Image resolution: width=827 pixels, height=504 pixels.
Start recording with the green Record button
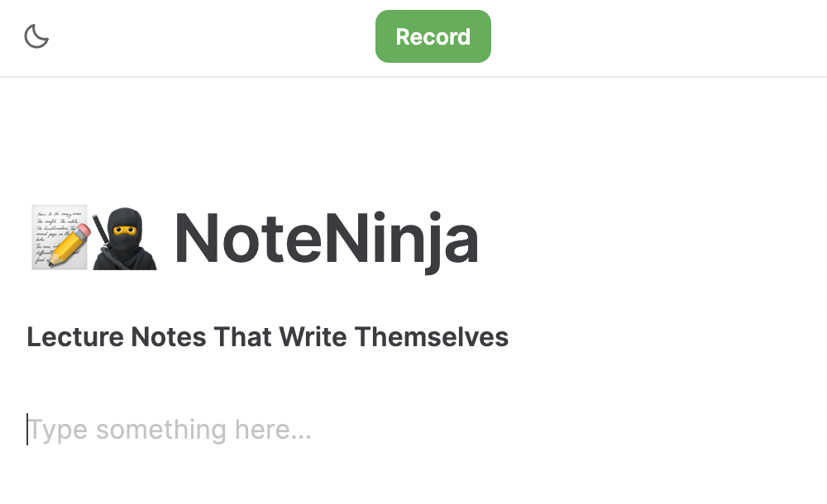[x=433, y=36]
